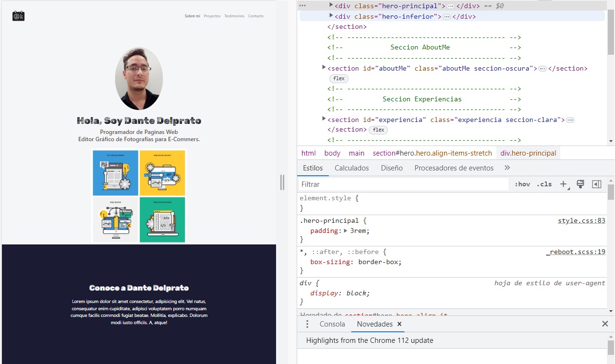615x364 pixels.
Task: Click the Conoce a Dante Delprato heading
Action: 139,288
